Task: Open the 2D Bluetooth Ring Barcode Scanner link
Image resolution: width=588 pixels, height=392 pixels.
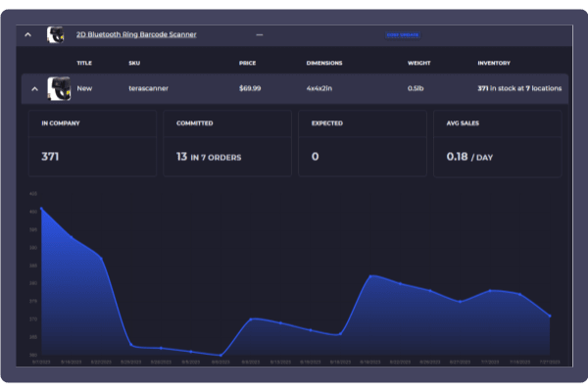Action: click(136, 34)
